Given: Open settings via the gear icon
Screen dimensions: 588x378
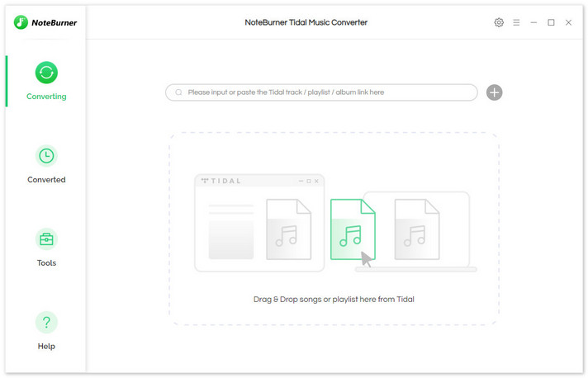Looking at the screenshot, I should 499,22.
